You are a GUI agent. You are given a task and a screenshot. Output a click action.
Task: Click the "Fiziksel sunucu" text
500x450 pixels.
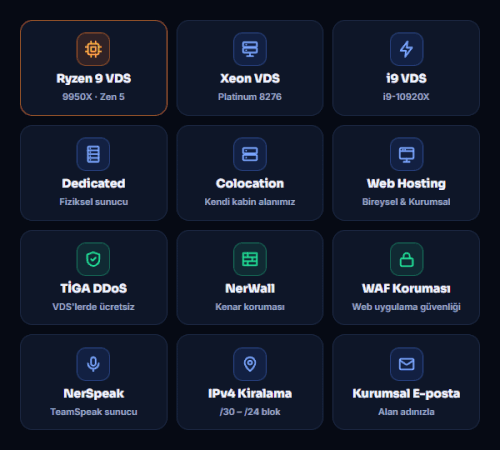pos(94,202)
